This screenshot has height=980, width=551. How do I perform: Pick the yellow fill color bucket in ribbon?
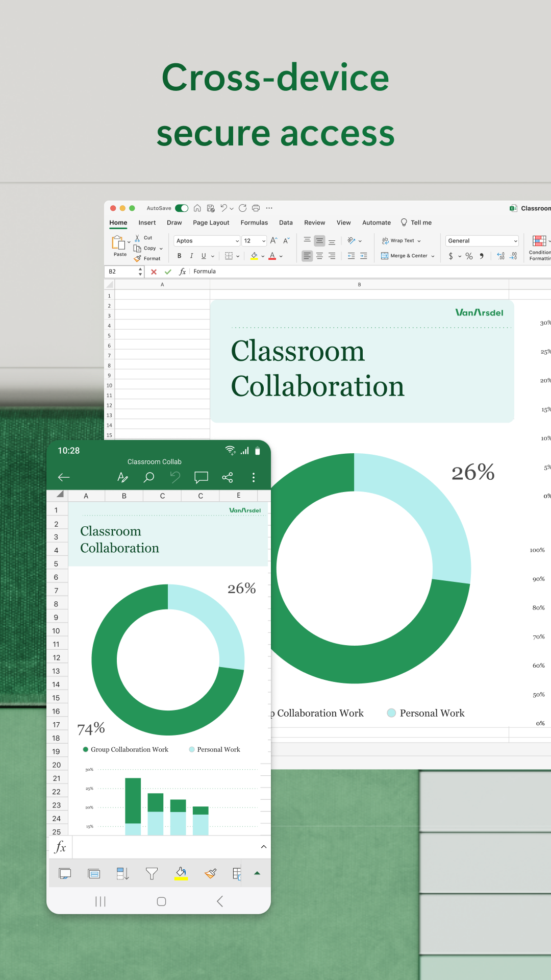[254, 256]
